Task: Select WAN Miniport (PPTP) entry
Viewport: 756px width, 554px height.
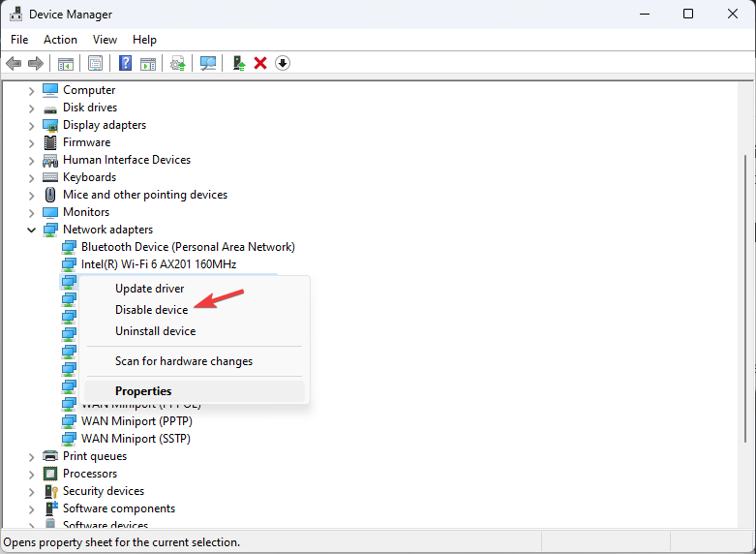Action: [x=136, y=421]
